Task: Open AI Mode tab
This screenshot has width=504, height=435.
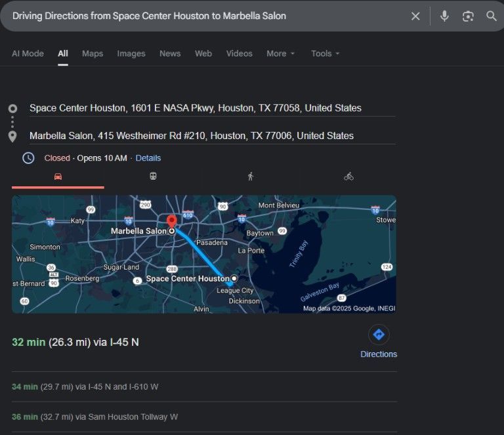Action: (x=28, y=53)
